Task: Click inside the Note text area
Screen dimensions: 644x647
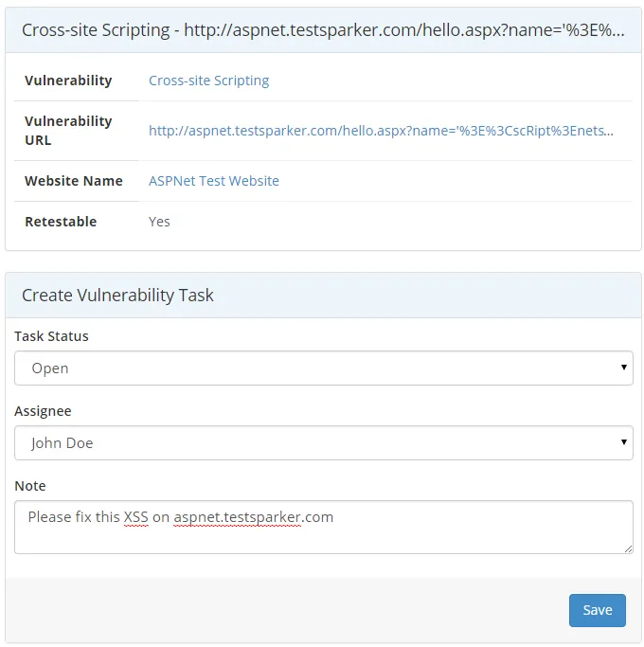Action: click(324, 527)
